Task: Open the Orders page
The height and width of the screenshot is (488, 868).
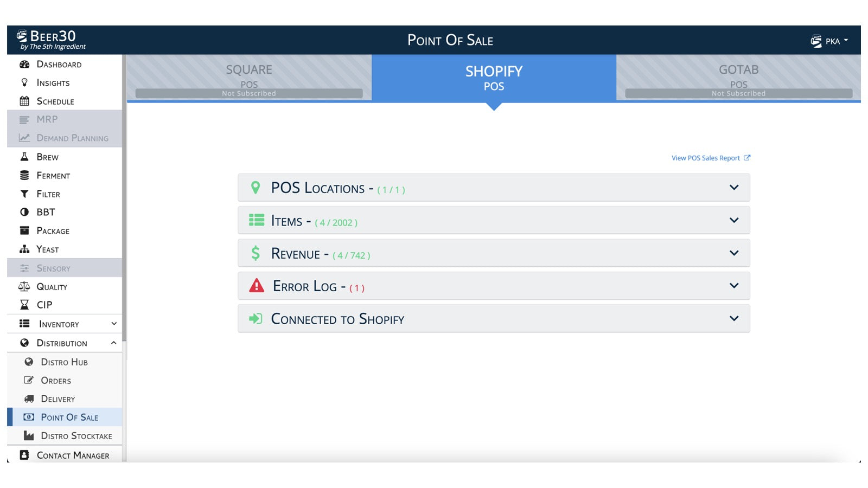Action: click(65, 380)
